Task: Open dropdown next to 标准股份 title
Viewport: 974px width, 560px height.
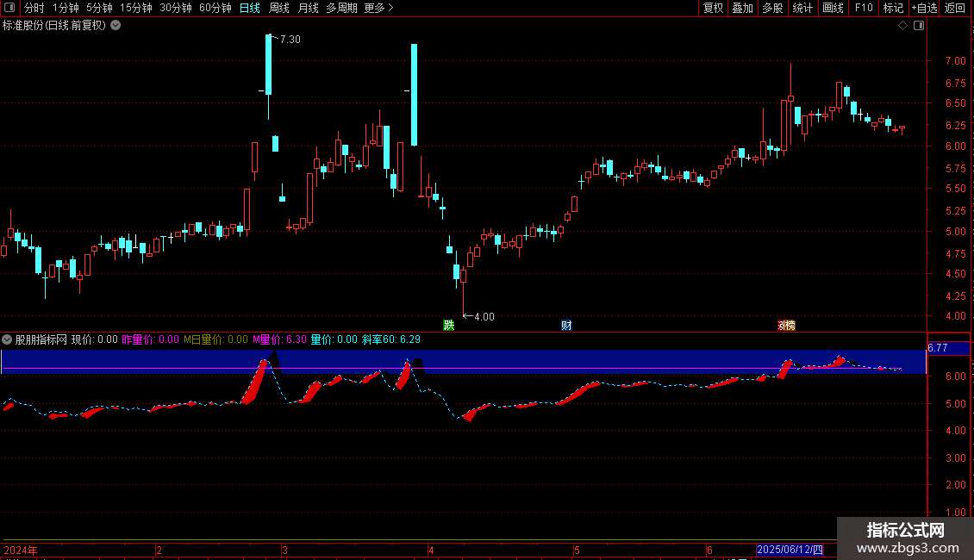Action: pos(116,26)
